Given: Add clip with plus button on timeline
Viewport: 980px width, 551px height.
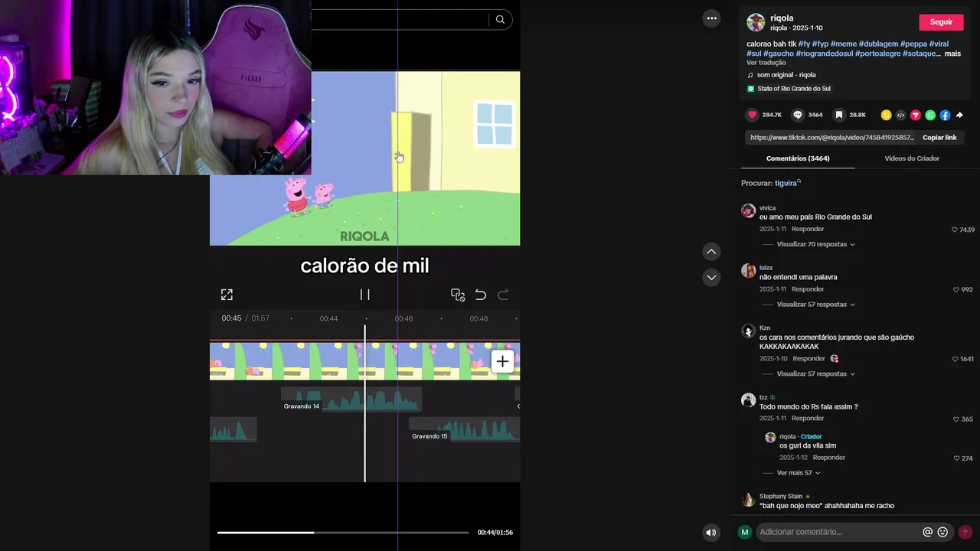Looking at the screenshot, I should click(502, 362).
